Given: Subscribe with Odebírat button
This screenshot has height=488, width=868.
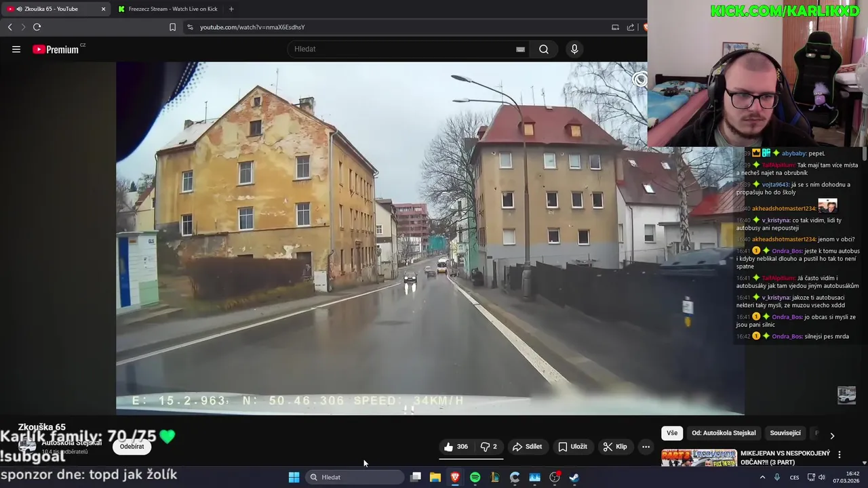Looking at the screenshot, I should (x=132, y=447).
